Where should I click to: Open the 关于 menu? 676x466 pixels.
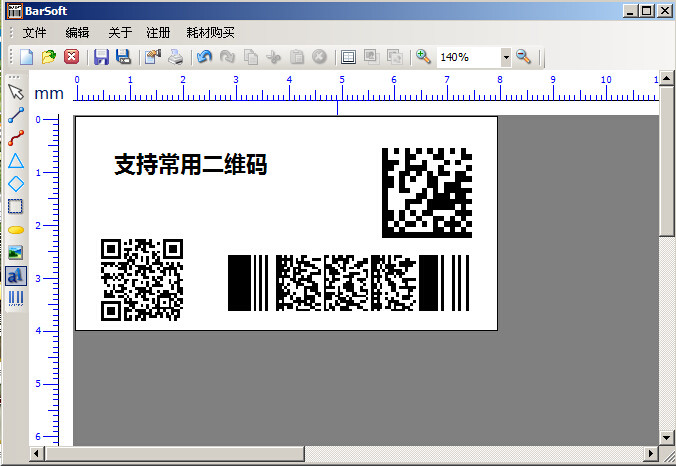click(x=120, y=33)
